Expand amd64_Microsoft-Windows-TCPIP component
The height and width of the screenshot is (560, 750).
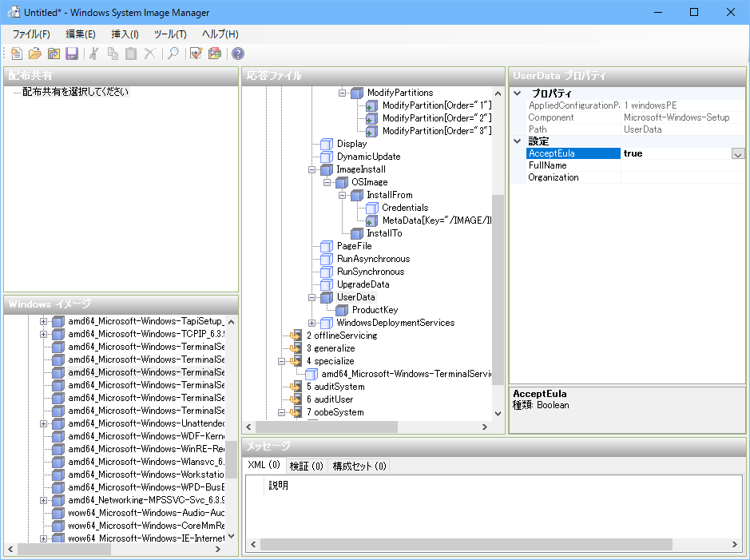(43, 334)
